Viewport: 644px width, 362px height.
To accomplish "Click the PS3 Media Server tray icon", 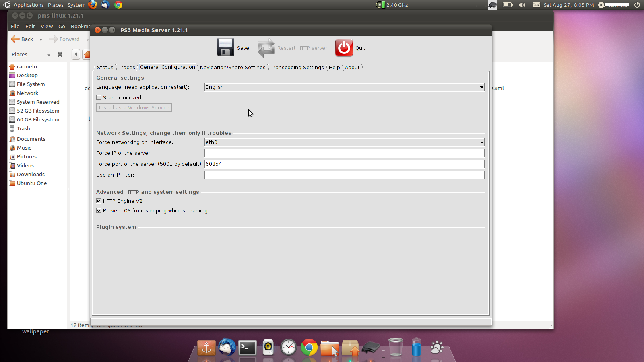I will pyautogui.click(x=493, y=5).
